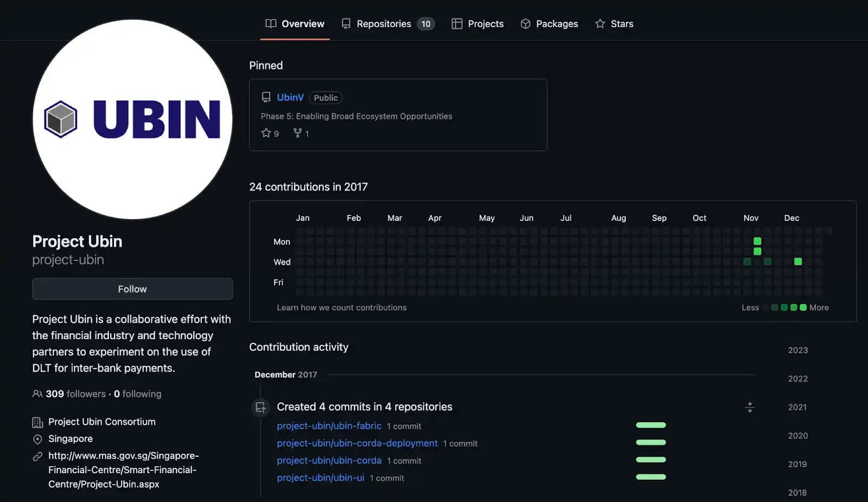Open the 0 following list
868x502 pixels.
[138, 394]
